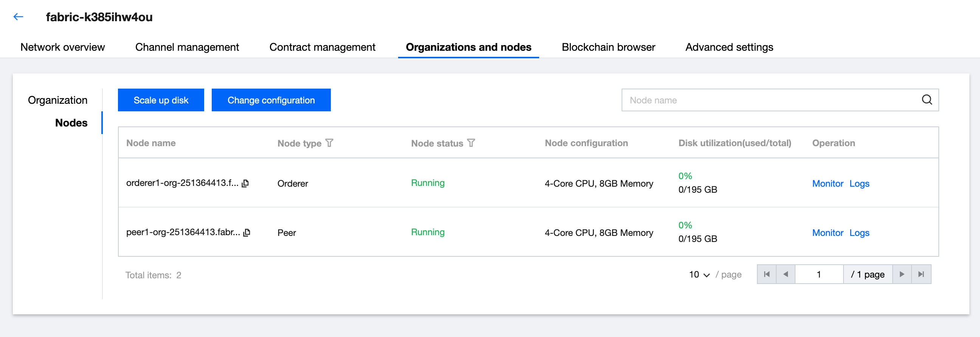Go to the first page of nodes
980x337 pixels.
767,274
